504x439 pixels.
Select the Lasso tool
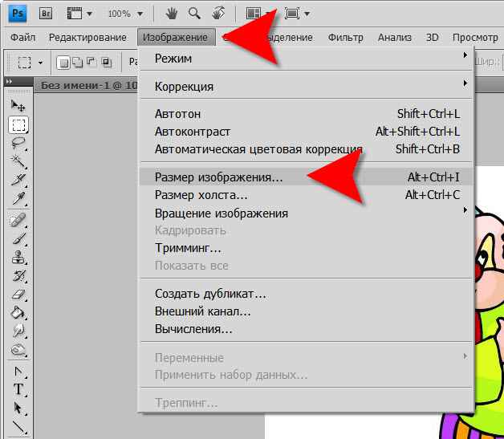[x=18, y=143]
